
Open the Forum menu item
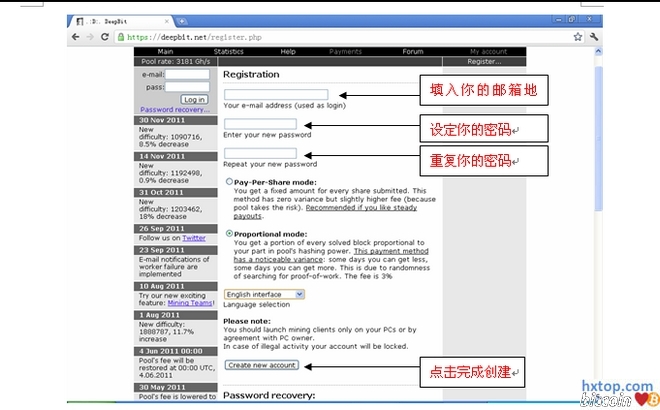click(412, 51)
